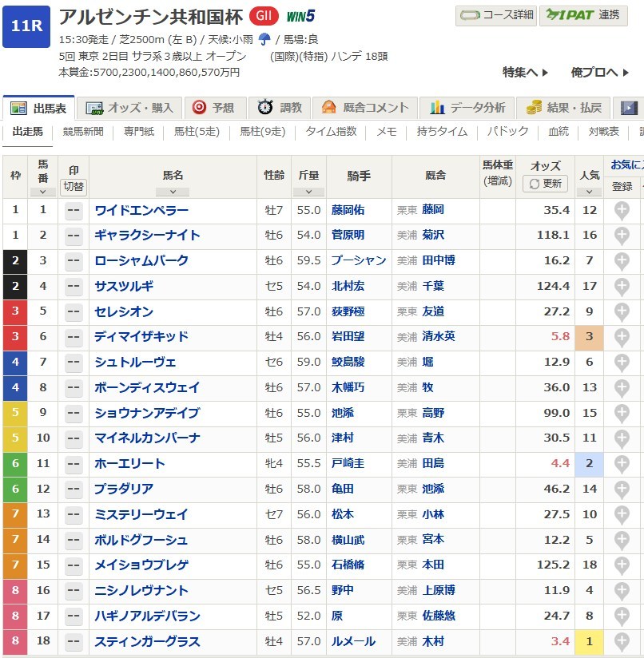This screenshot has height=658, width=644.
Task: Open the 馬名 column sort dropdown
Action: [x=173, y=192]
